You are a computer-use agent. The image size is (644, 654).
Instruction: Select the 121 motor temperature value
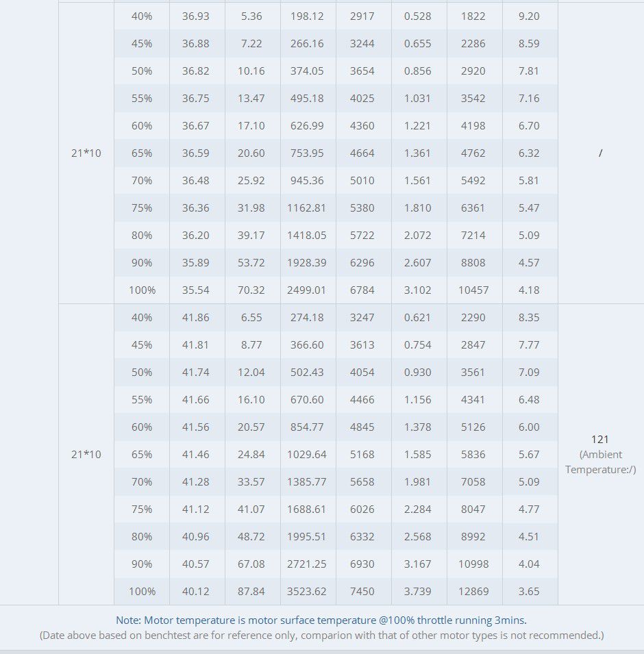600,440
